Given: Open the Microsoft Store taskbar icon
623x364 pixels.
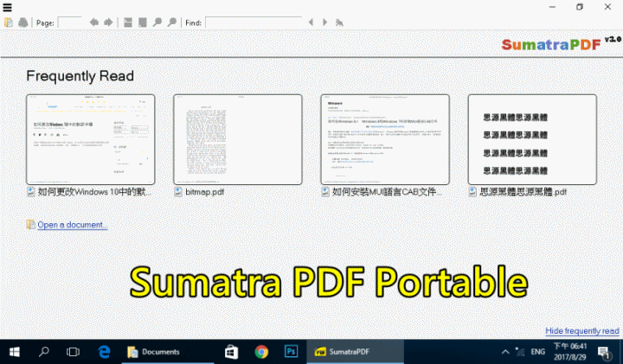Looking at the screenshot, I should [x=231, y=352].
